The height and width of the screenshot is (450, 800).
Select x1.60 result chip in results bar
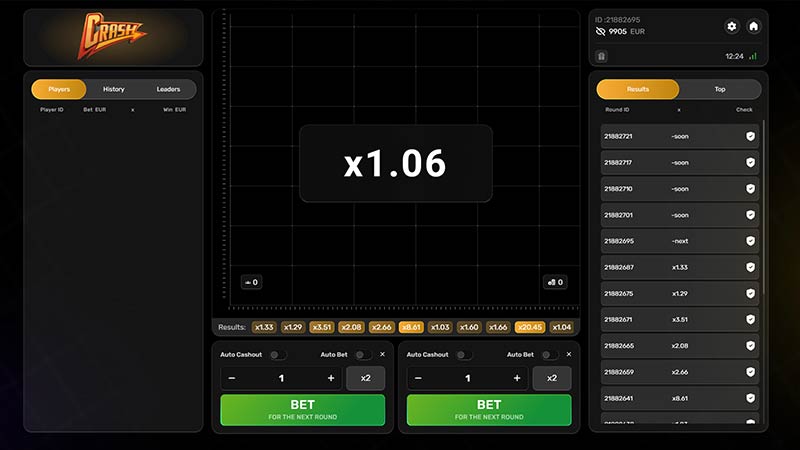(x=469, y=327)
